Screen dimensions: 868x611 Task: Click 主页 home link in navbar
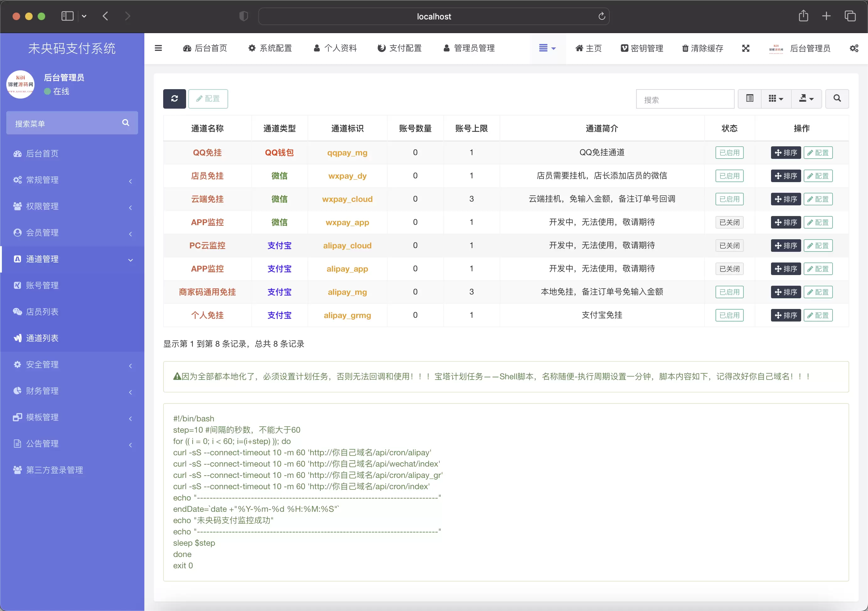588,48
